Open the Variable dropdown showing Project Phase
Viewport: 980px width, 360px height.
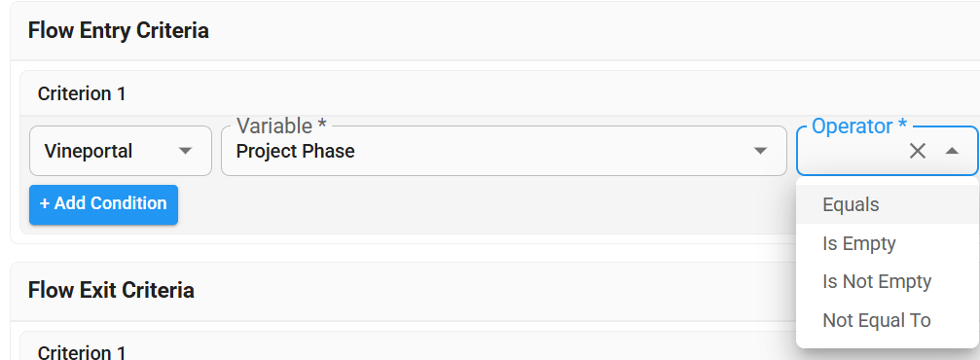(504, 151)
